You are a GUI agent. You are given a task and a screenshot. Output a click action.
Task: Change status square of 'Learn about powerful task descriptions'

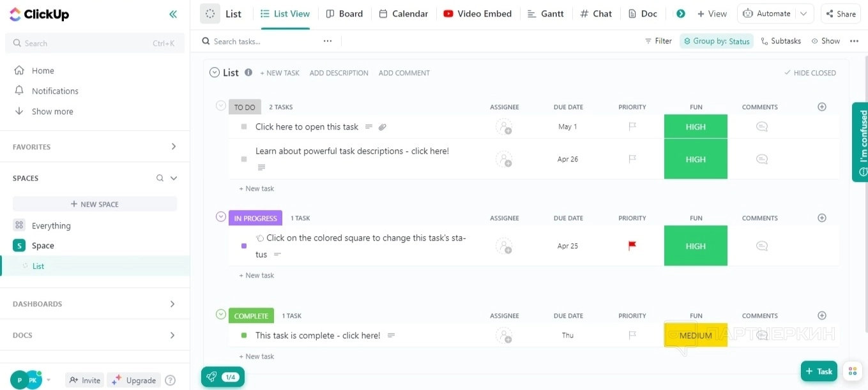click(244, 159)
